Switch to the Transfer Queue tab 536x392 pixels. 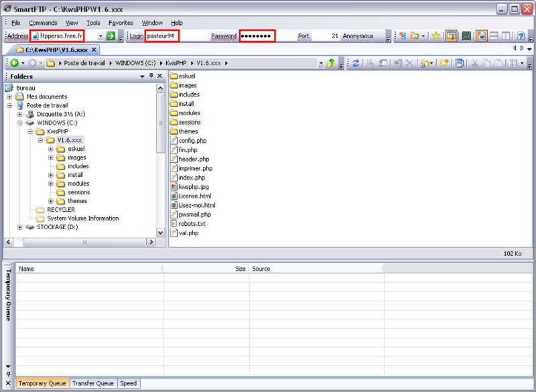pyautogui.click(x=93, y=383)
